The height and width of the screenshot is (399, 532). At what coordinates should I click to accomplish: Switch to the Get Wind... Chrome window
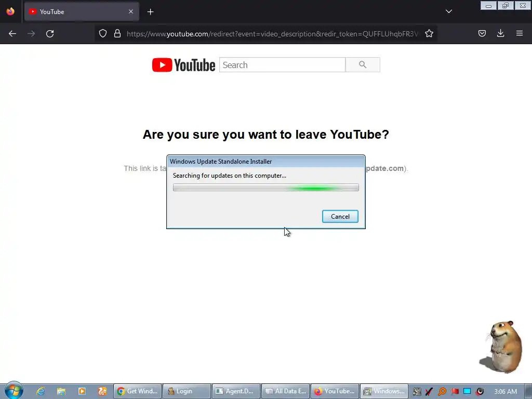click(x=137, y=391)
